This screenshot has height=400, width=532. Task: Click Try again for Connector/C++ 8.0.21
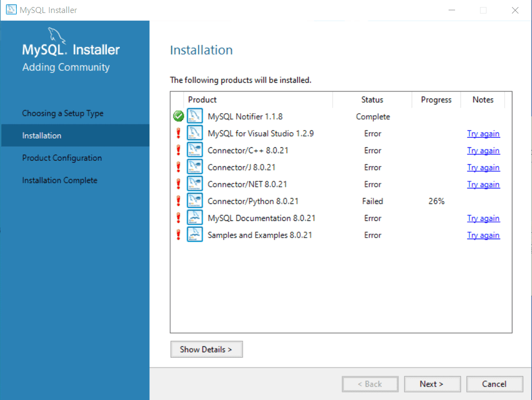coord(483,150)
